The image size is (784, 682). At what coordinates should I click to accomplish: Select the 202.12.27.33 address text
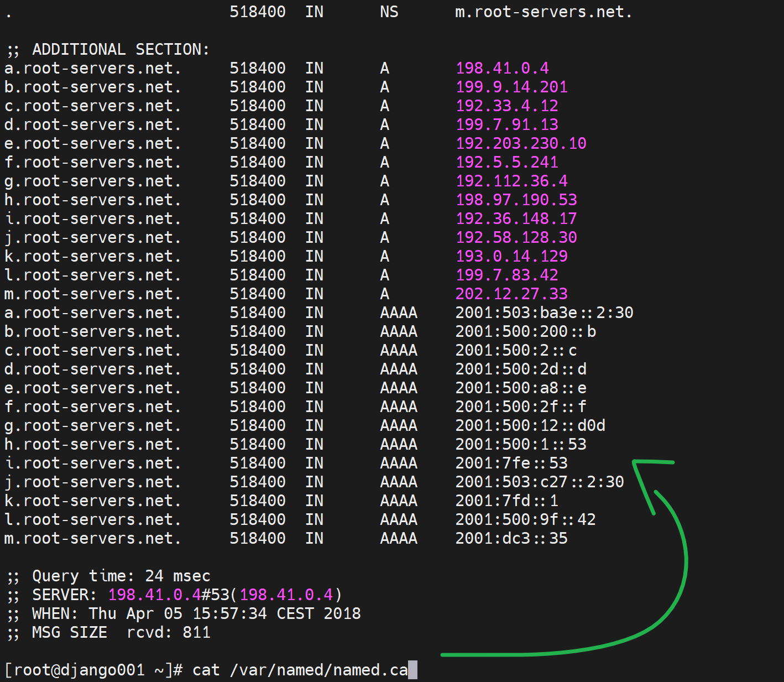pyautogui.click(x=511, y=294)
